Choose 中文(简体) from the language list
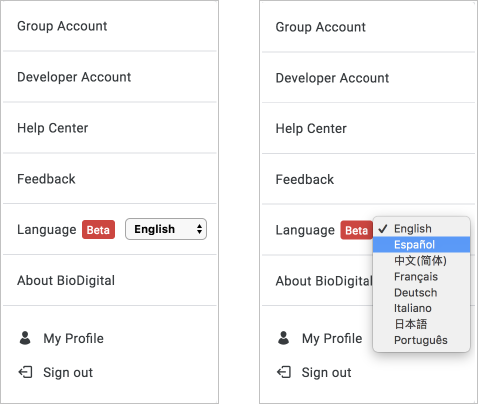This screenshot has height=404, width=478. coord(421,261)
